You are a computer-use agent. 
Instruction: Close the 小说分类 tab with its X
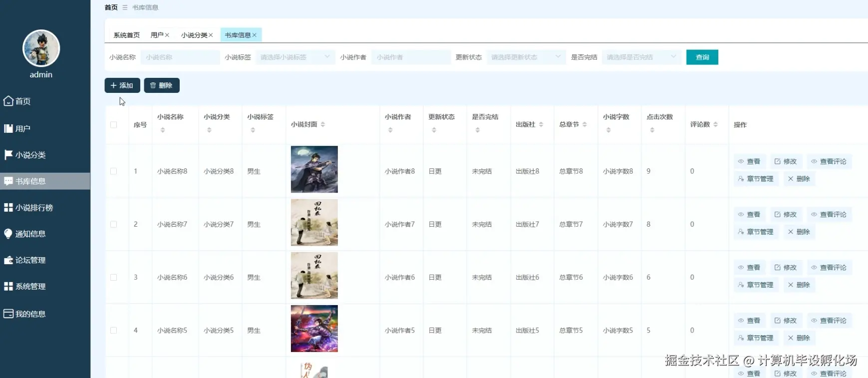click(x=211, y=35)
